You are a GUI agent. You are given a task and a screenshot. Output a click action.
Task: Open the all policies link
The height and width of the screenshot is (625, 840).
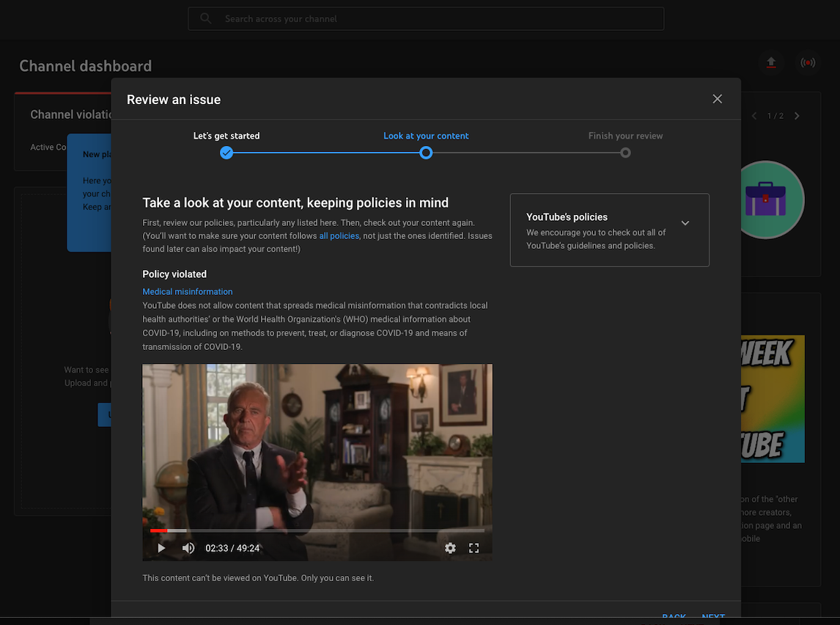339,236
